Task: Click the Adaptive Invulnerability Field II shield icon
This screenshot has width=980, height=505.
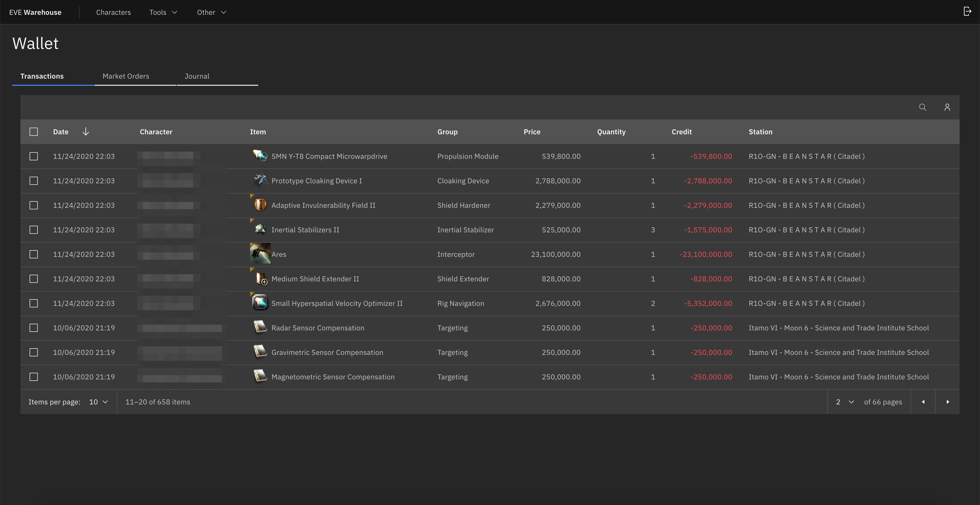Action: point(260,205)
